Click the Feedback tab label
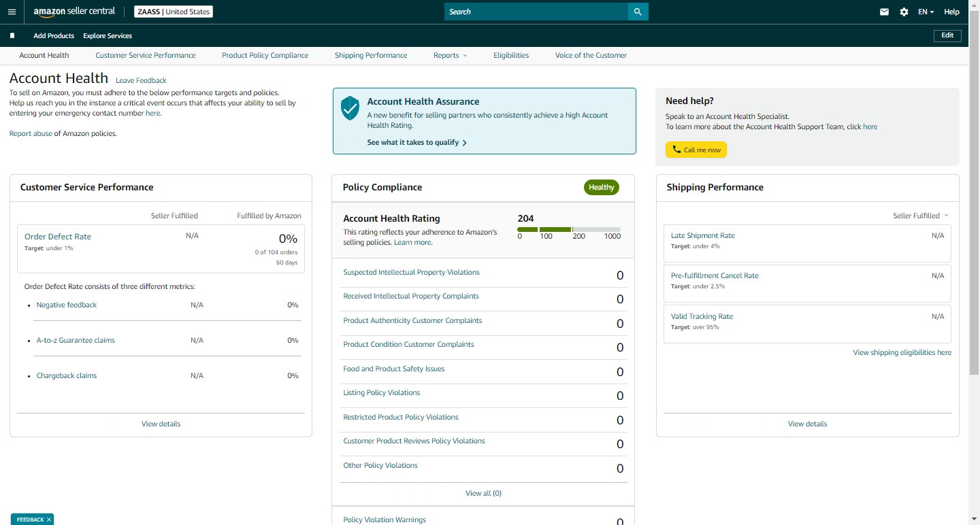Screen dimensions: 980x525 30,520
